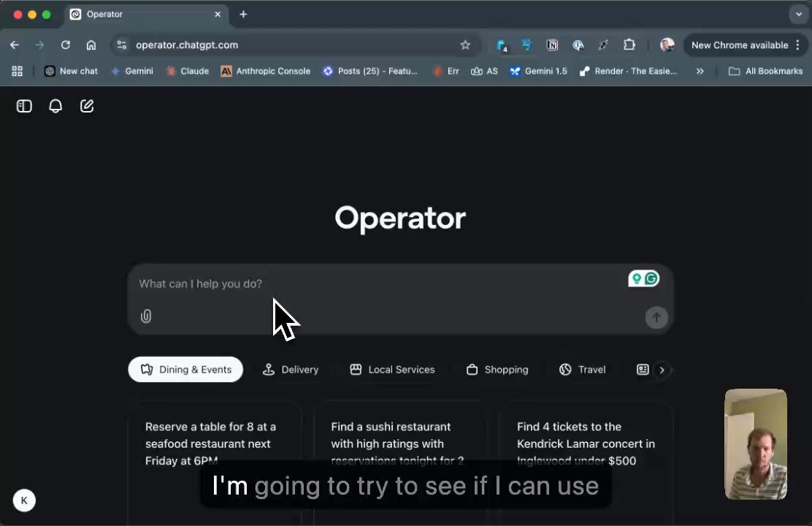This screenshot has height=526, width=812.
Task: Toggle the Operator sidebar panel icon
Action: [24, 106]
